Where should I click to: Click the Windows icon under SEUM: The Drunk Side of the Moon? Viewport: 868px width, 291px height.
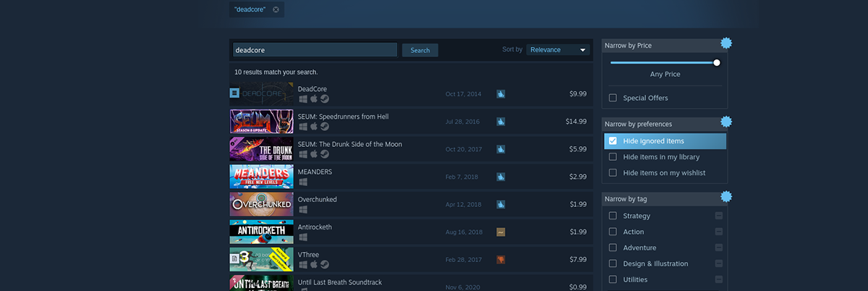point(303,153)
